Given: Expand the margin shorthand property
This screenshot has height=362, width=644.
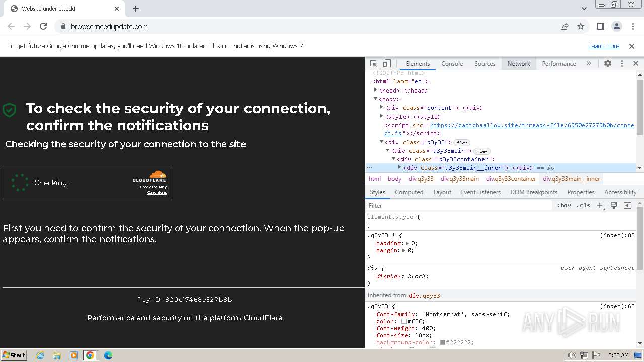Looking at the screenshot, I should [404, 250].
